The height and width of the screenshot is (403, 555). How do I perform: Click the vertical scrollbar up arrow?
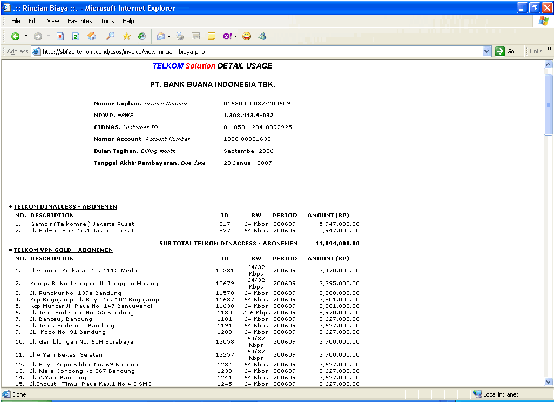tap(548, 64)
